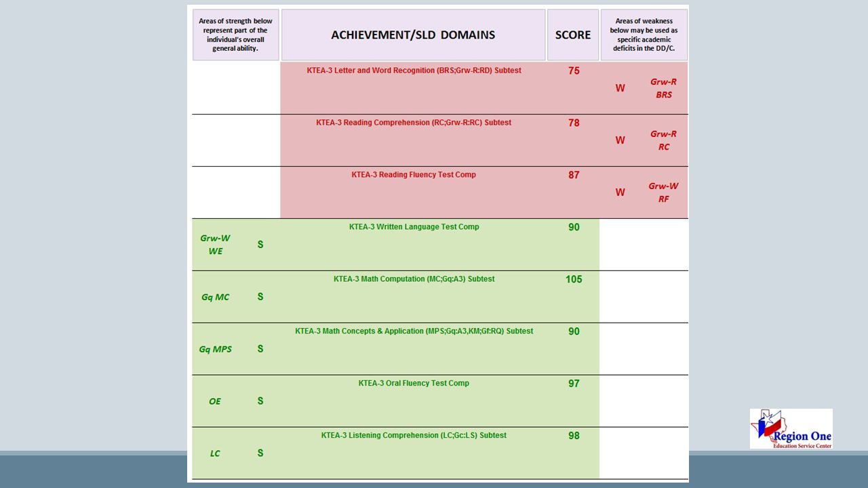Click KTEA-3 Written Language Test Comp
Viewport: 868px width, 488px height.
[x=414, y=227]
